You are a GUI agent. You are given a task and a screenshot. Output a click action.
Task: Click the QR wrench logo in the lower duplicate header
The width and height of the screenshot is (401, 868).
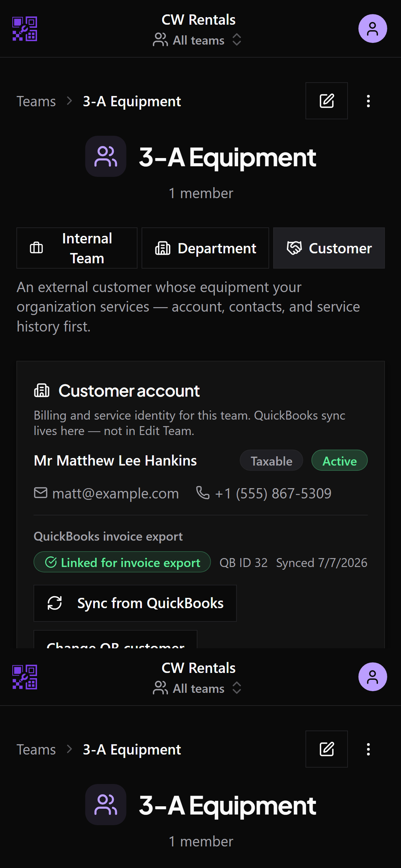pyautogui.click(x=25, y=677)
